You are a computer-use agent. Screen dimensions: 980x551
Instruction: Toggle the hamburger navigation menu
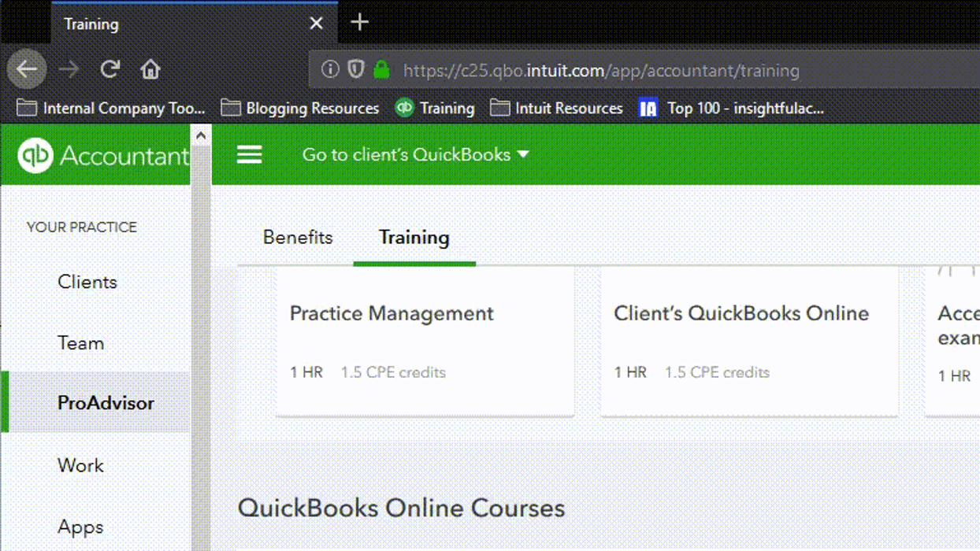coord(249,154)
